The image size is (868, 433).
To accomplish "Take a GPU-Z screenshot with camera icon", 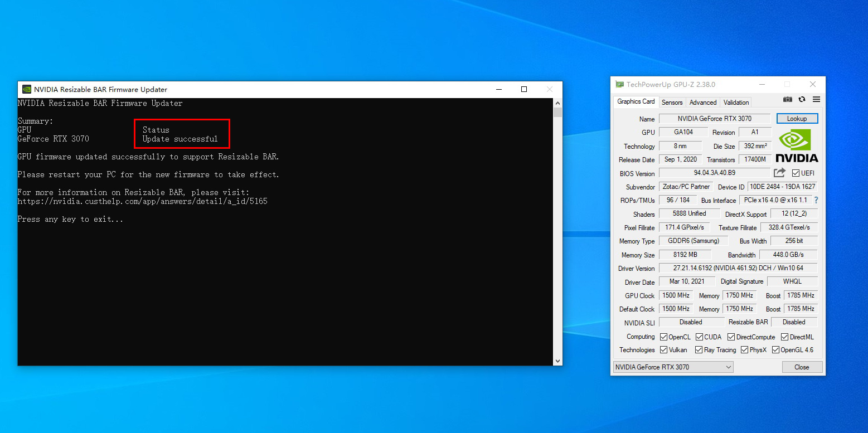I will (x=787, y=99).
